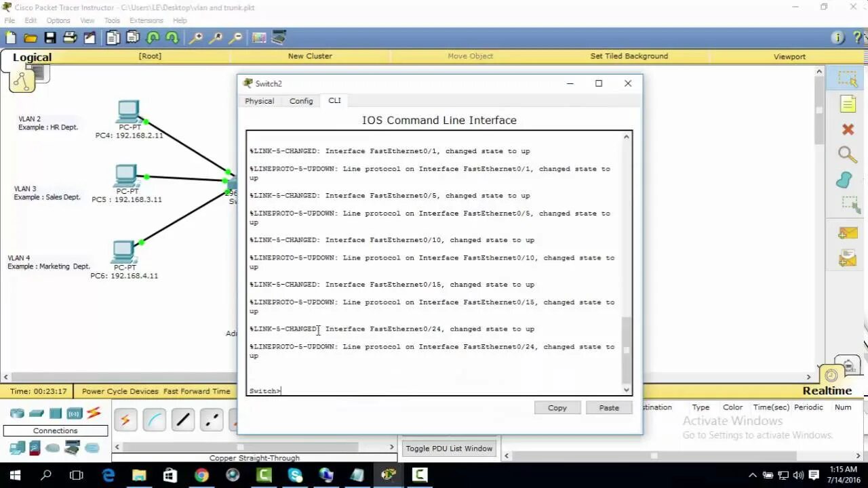Select Connections lightning category icon
Image resolution: width=868 pixels, height=488 pixels.
pyautogui.click(x=94, y=413)
